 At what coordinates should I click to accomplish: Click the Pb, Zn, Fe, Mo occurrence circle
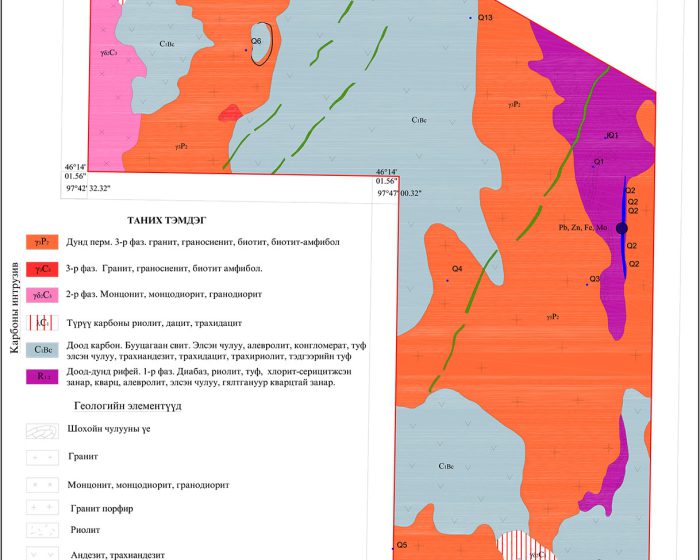(622, 228)
